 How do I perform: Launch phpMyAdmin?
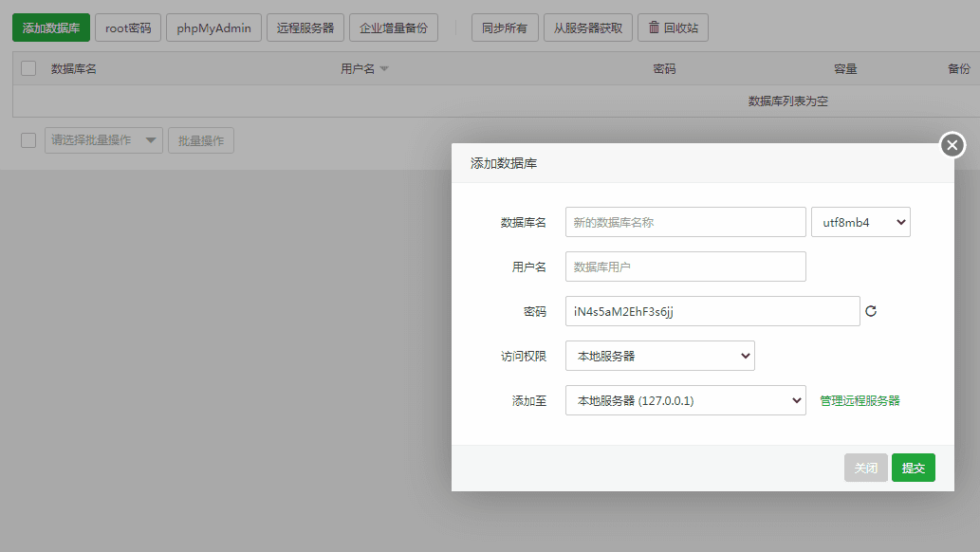213,28
